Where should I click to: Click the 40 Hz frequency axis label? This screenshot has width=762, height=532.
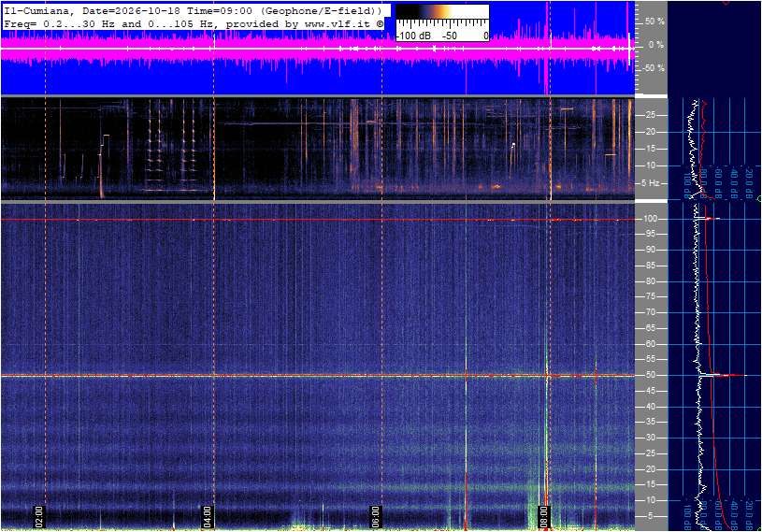(x=650, y=407)
